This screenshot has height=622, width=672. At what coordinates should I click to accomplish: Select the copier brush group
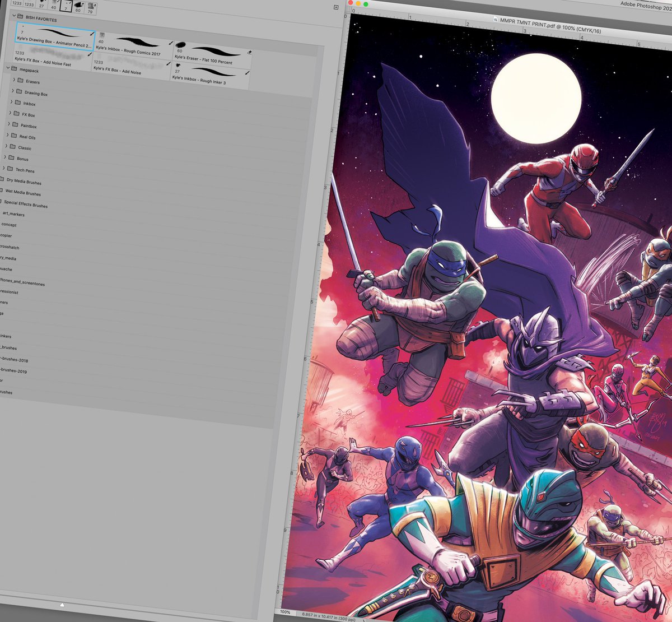[6, 236]
